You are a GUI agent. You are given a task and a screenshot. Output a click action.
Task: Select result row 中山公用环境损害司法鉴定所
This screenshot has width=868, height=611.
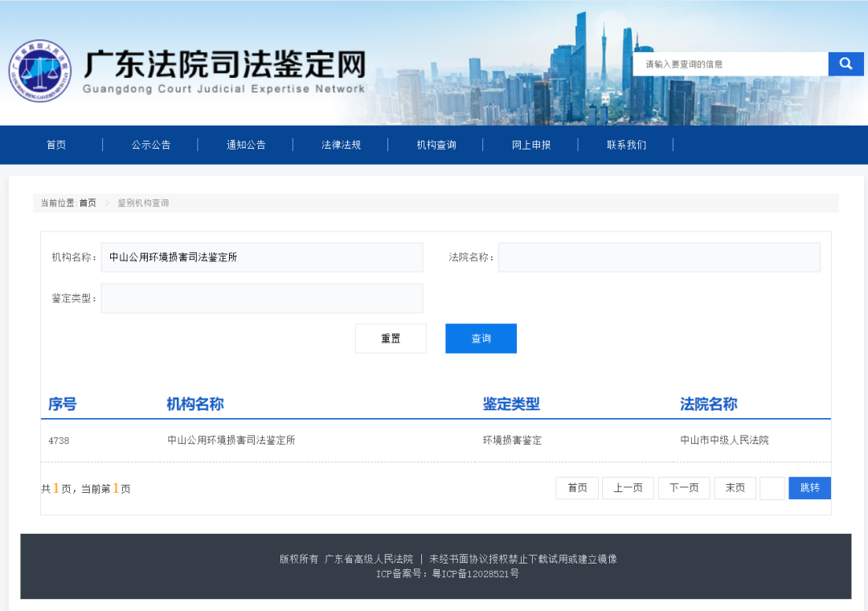[x=231, y=441]
